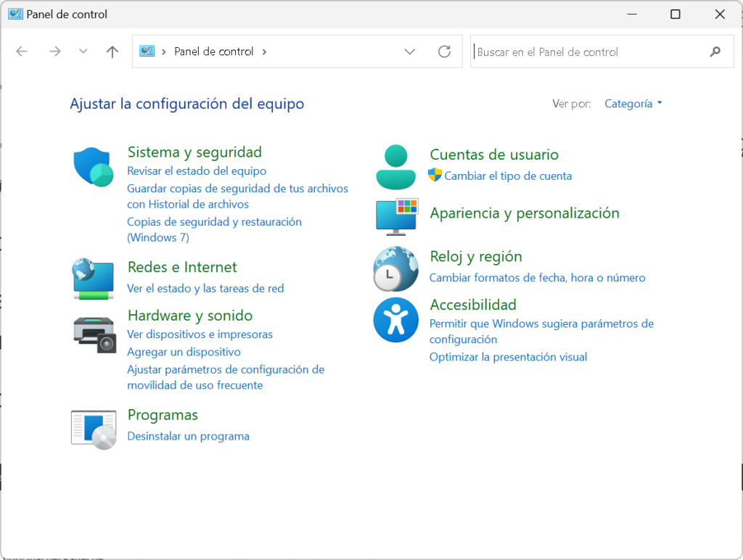Click Desinstalar un programa
The image size is (743, 560).
coord(188,436)
